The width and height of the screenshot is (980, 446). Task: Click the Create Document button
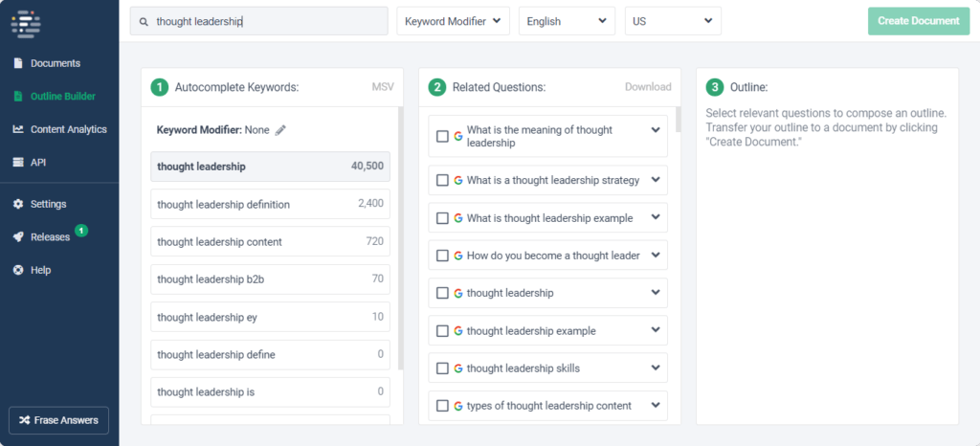(x=918, y=21)
